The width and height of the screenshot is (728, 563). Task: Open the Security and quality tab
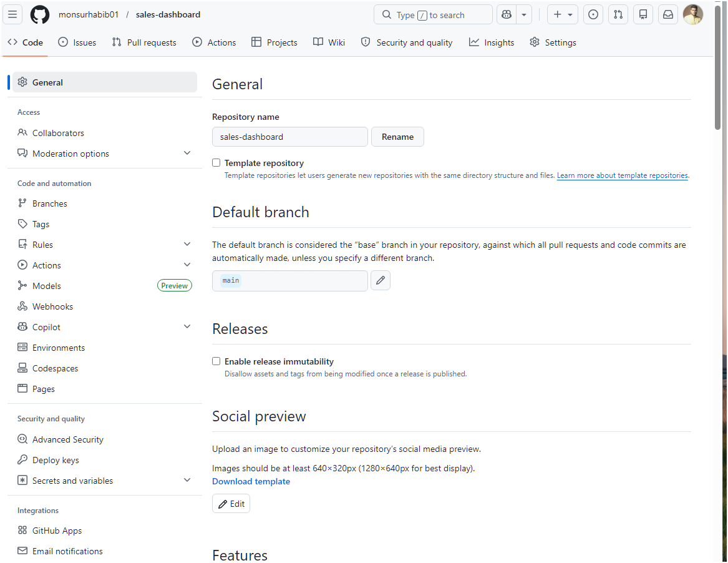coord(407,42)
